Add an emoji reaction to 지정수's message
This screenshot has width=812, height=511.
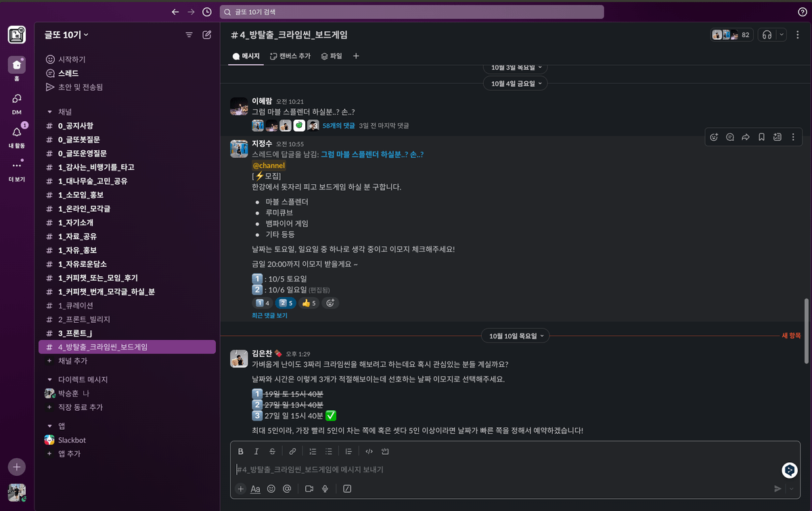(713, 137)
